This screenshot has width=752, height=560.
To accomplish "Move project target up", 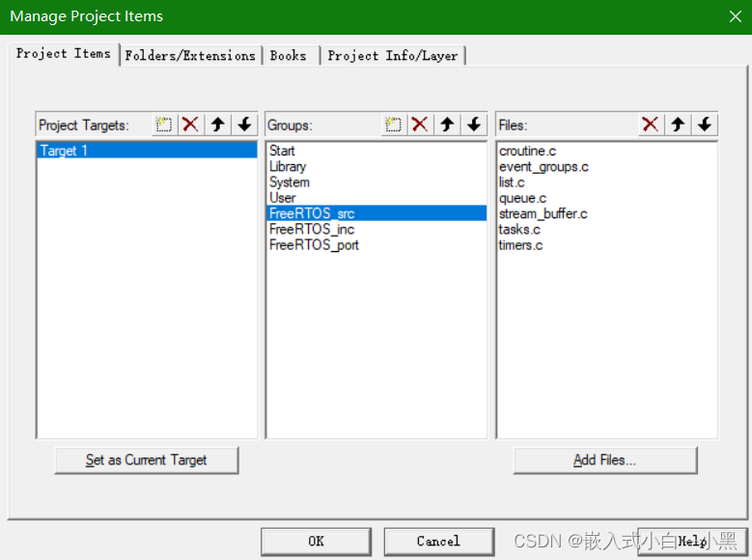I will pos(218,125).
